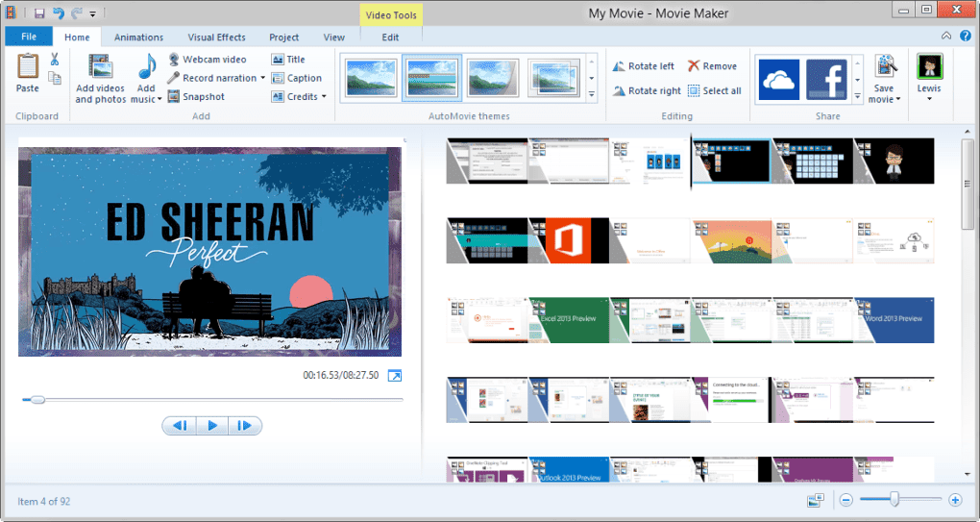Expand the AutoMovie themes gallery
The height and width of the screenshot is (522, 980).
592,94
